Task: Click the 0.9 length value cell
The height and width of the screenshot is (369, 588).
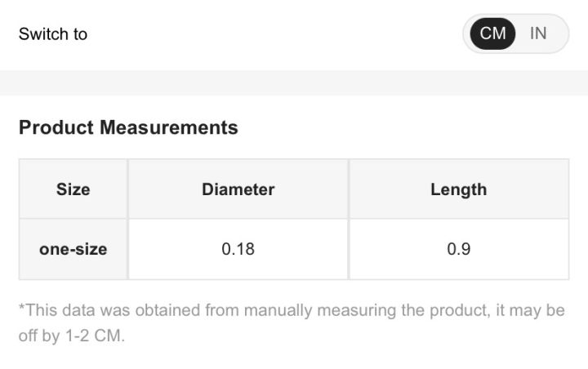Action: coord(458,249)
